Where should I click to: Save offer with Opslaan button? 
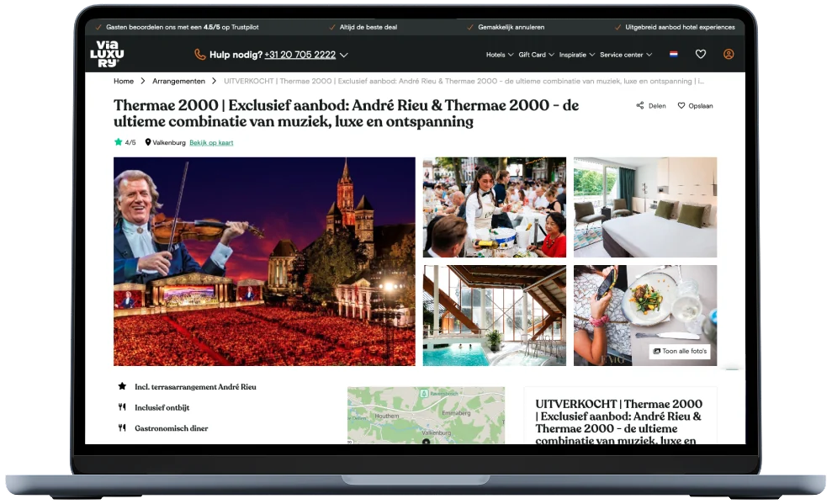point(695,105)
